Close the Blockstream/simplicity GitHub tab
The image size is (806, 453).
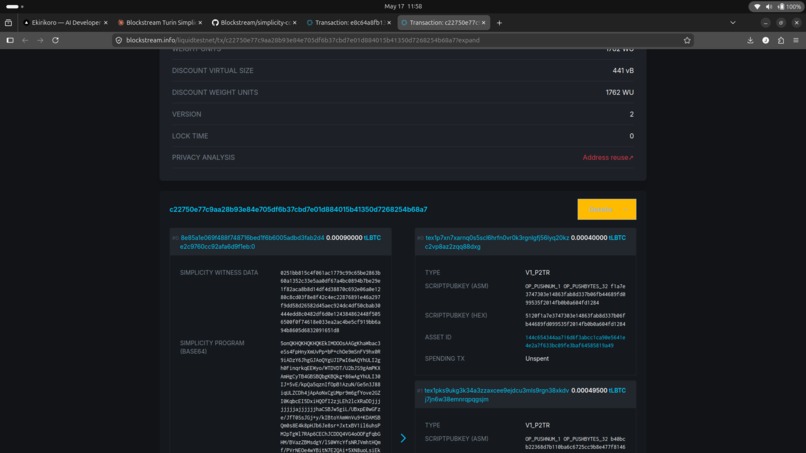pos(295,23)
